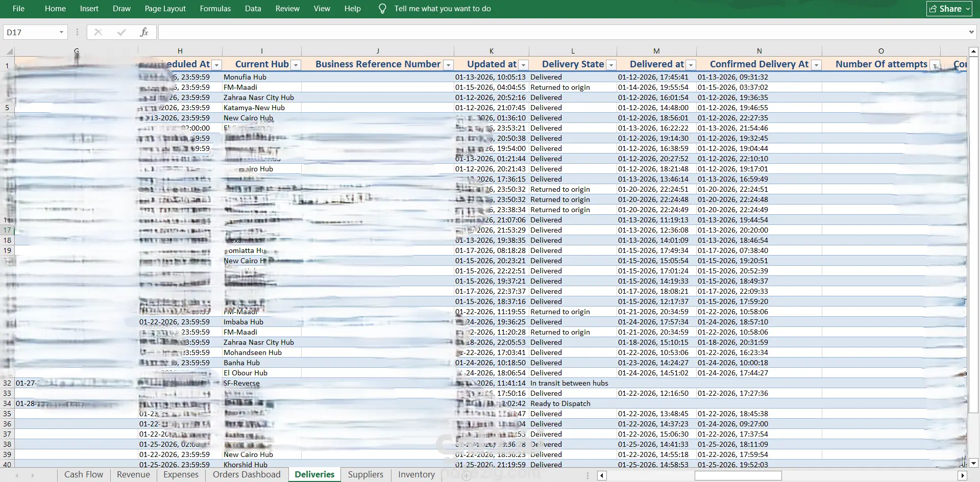The height and width of the screenshot is (482, 980).
Task: Open the Current Hub filter dropdown
Action: point(296,65)
